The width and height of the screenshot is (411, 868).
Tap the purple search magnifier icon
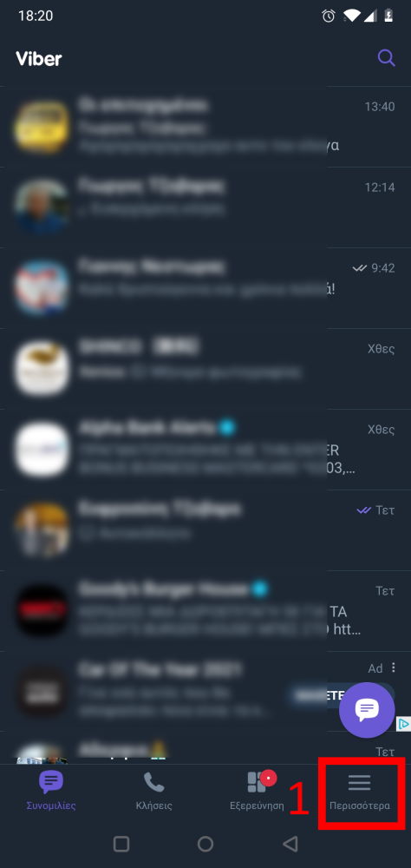[x=386, y=58]
